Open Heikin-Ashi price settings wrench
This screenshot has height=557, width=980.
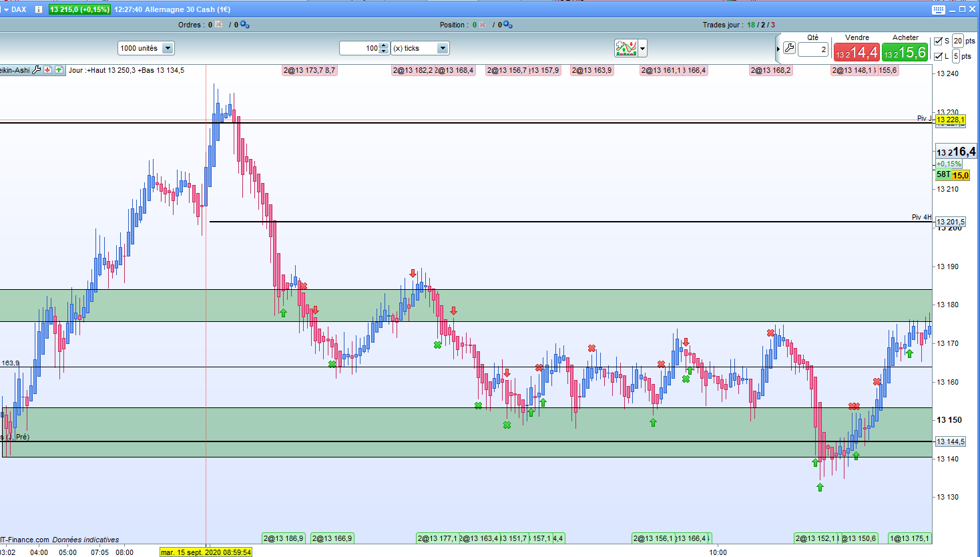(x=37, y=69)
